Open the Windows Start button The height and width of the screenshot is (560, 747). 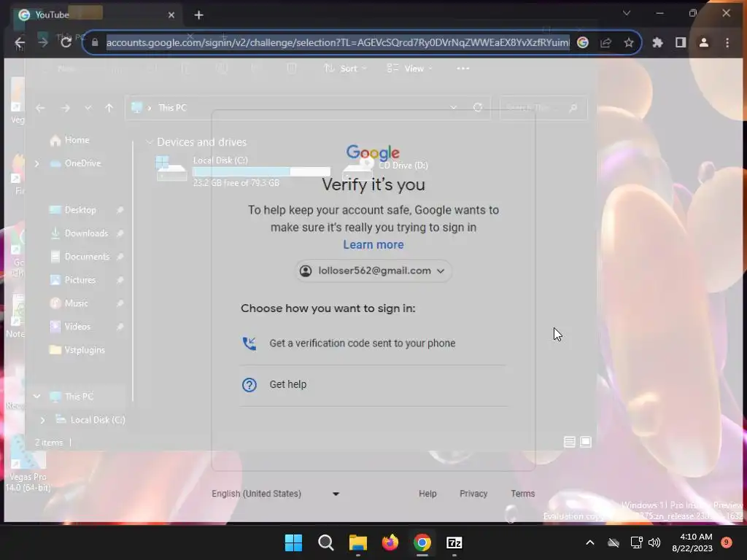click(293, 542)
